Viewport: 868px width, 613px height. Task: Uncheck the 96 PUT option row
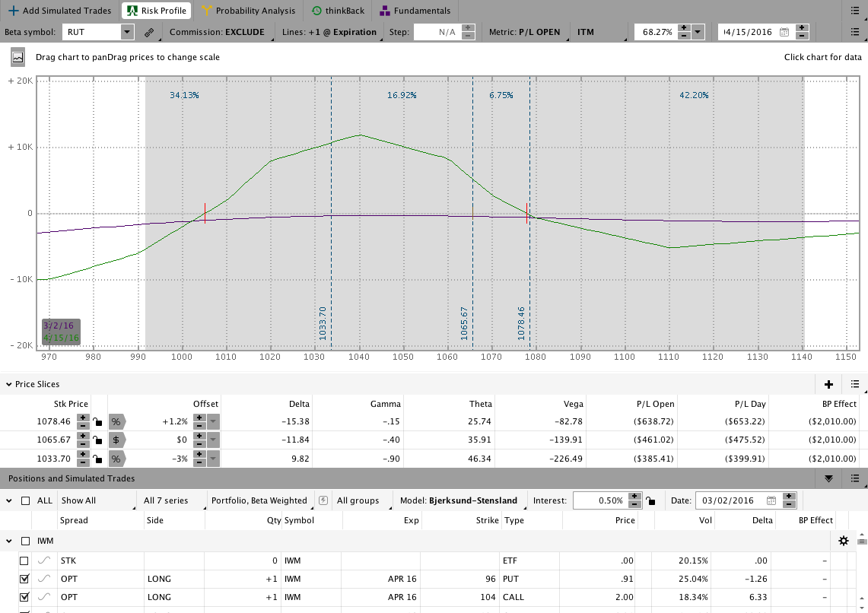pyautogui.click(x=24, y=580)
